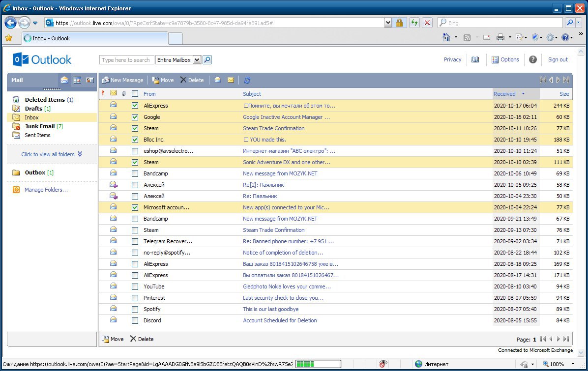The height and width of the screenshot is (371, 588).
Task: Open the Bing search provider dropdown
Action: 579,23
